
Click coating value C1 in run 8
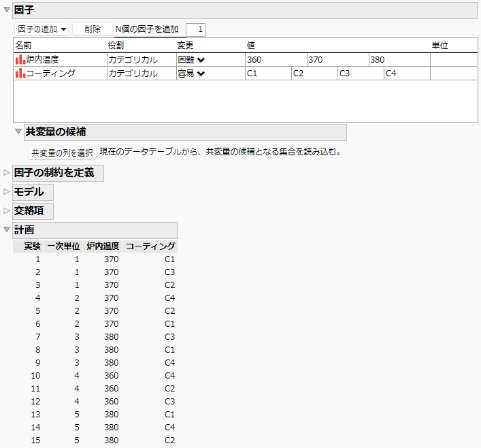point(169,350)
